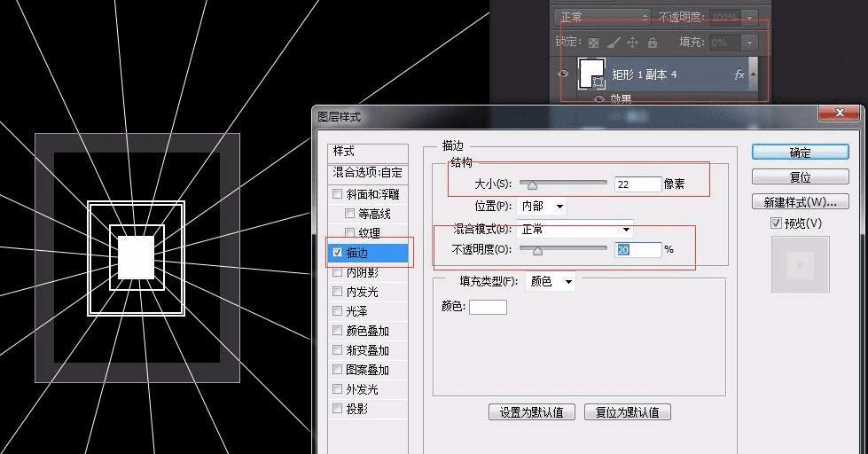Viewport: 868px width, 454px height.
Task: Enable the 纹理 checkbox
Action: point(349,232)
